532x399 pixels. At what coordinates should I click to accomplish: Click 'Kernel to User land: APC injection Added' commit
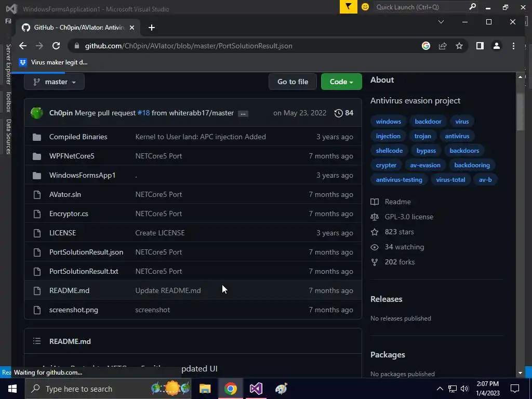point(201,137)
